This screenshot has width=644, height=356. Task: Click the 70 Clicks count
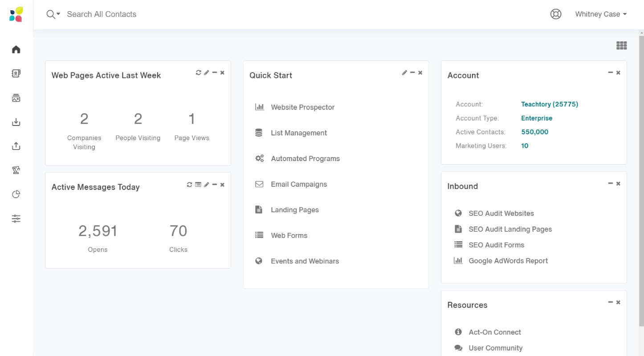point(178,231)
